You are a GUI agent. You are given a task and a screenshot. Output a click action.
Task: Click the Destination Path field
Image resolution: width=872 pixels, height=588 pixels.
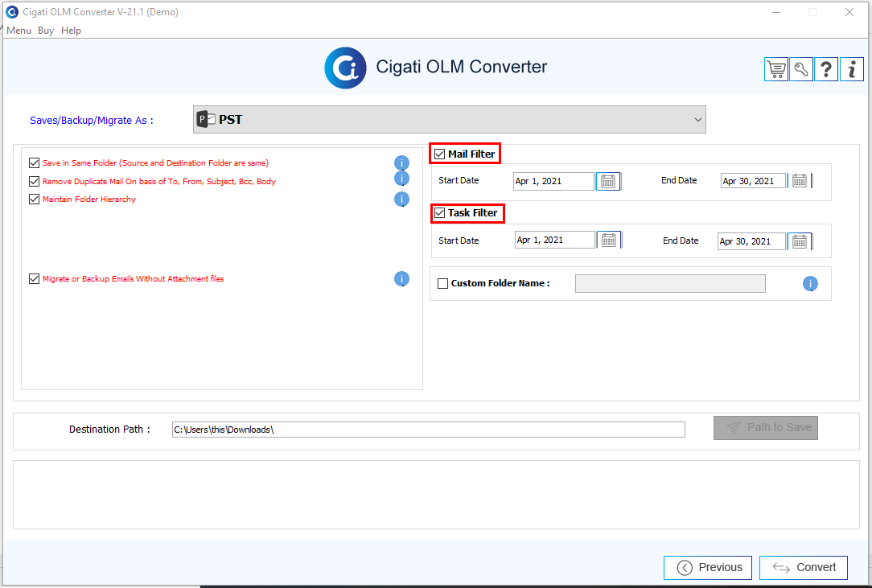pos(428,430)
